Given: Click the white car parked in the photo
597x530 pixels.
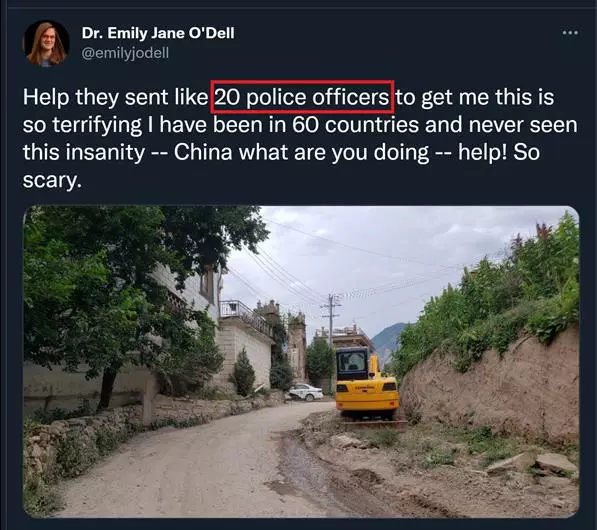Looking at the screenshot, I should (x=306, y=392).
